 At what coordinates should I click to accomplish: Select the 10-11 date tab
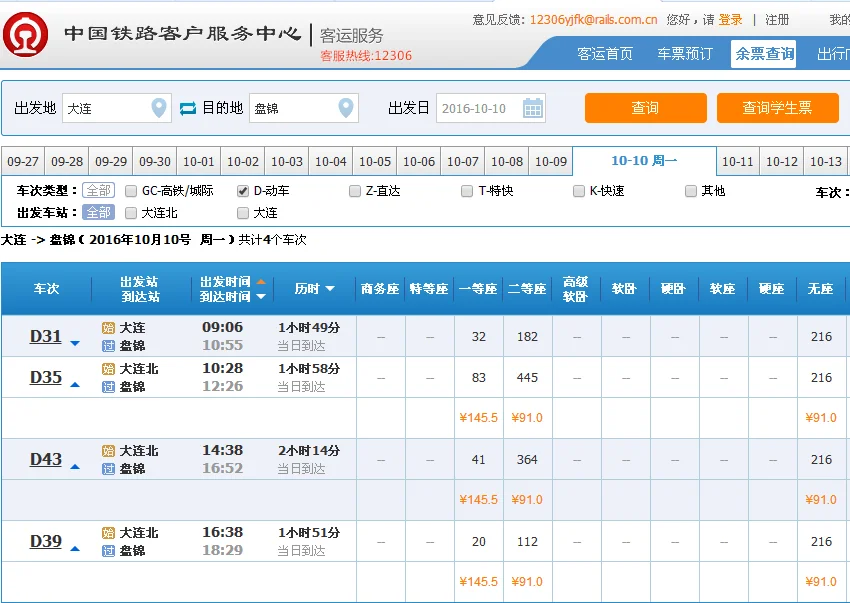pyautogui.click(x=737, y=161)
